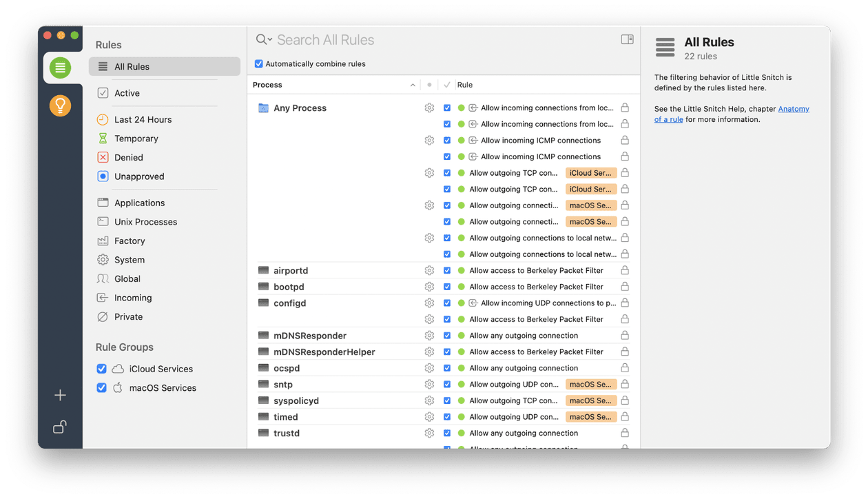Sort by the Process column header

click(x=333, y=85)
